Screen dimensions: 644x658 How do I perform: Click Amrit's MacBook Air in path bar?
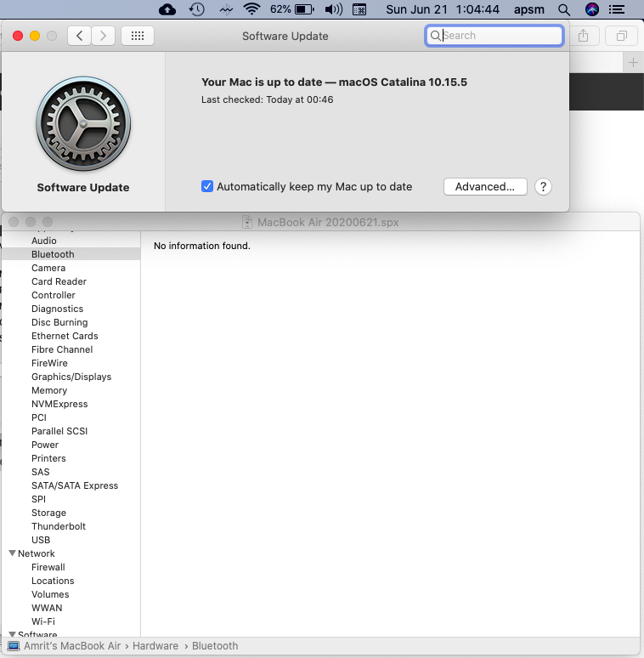coord(72,646)
